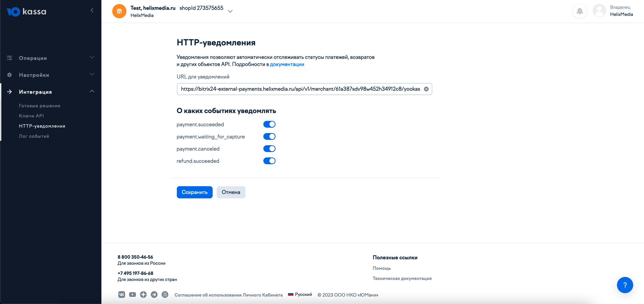Collapse the sidebar with the left arrow icon

point(92,10)
